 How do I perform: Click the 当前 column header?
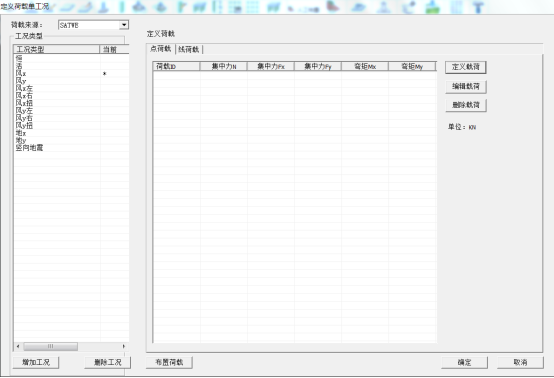(x=114, y=49)
